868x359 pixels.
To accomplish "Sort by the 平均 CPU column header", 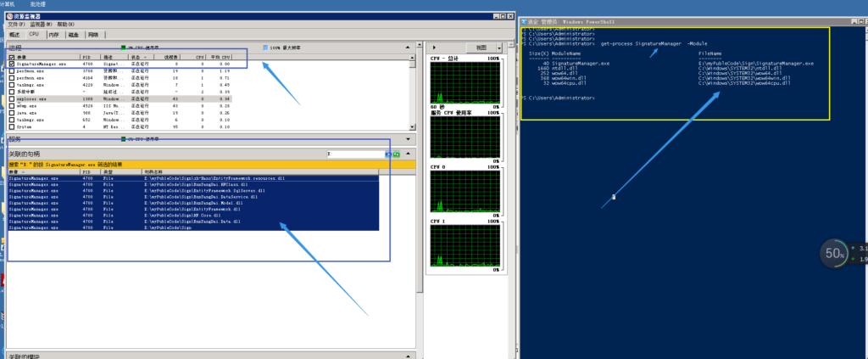I will tap(220, 57).
